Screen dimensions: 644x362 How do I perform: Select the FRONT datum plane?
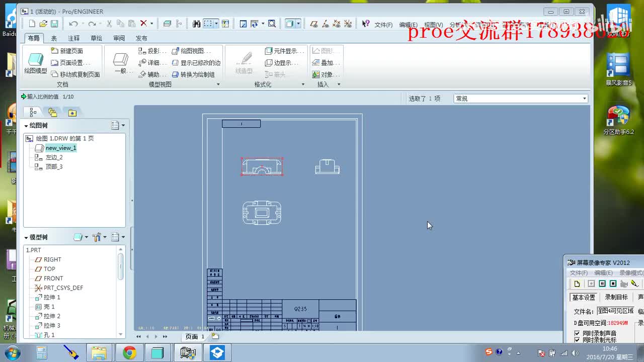tap(53, 279)
